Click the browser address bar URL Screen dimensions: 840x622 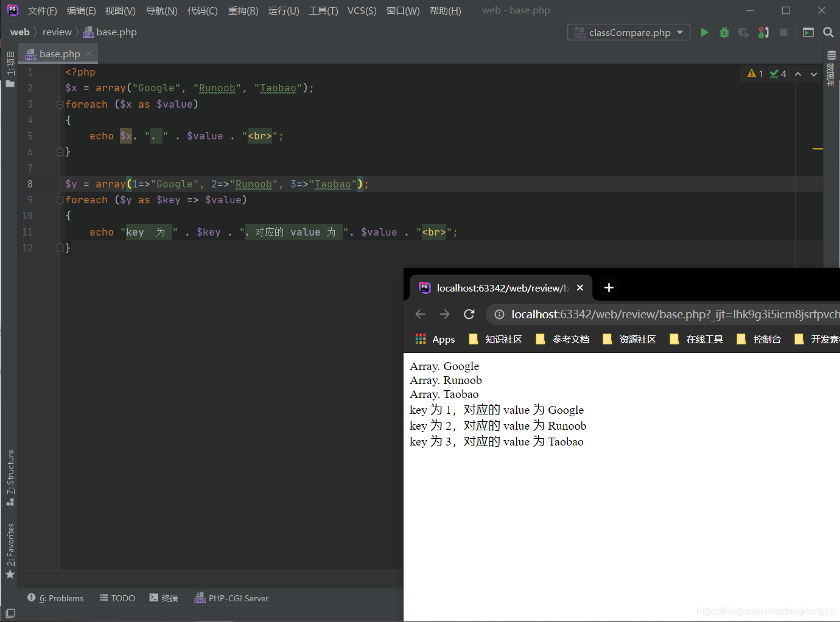click(x=675, y=314)
